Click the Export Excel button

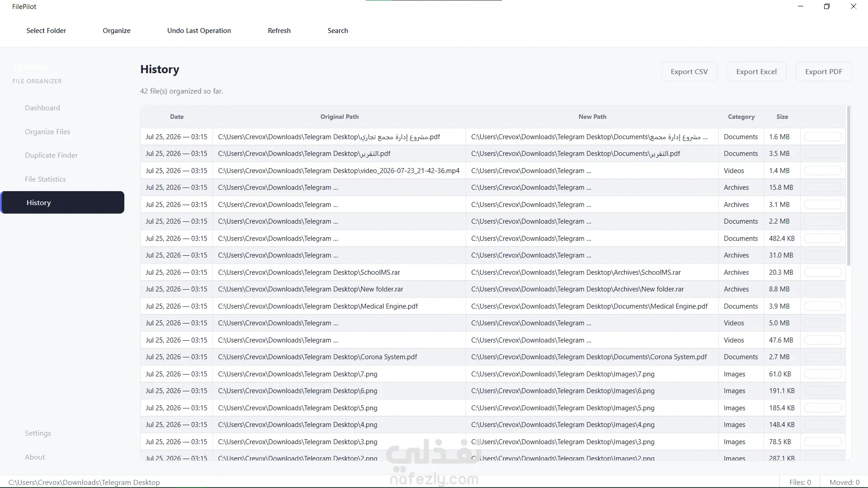[x=756, y=71]
